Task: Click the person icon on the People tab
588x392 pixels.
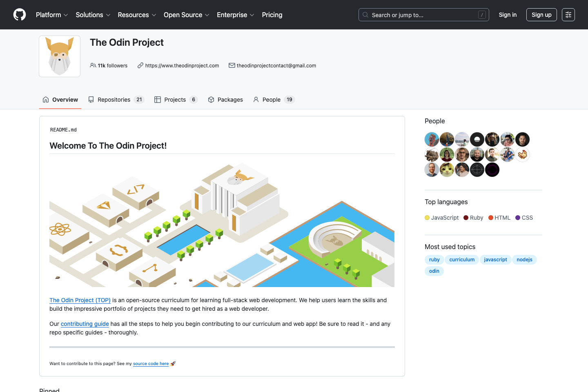Action: pyautogui.click(x=256, y=99)
